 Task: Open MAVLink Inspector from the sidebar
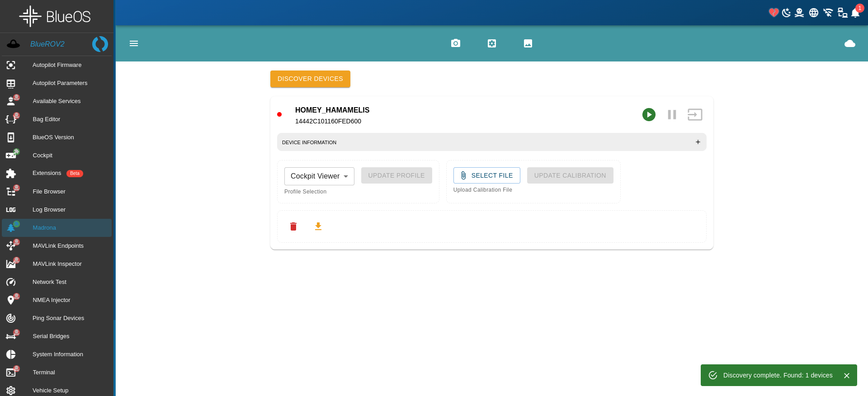(x=57, y=264)
